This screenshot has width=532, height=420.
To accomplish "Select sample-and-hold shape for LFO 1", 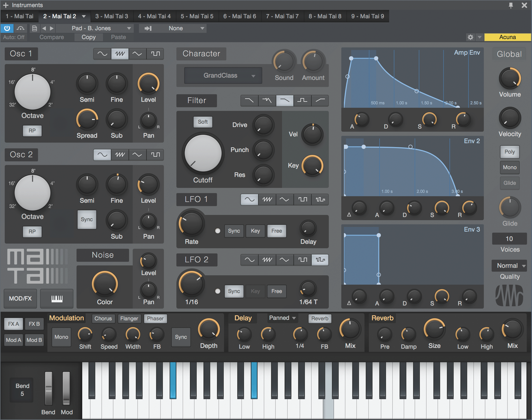I will [x=320, y=199].
